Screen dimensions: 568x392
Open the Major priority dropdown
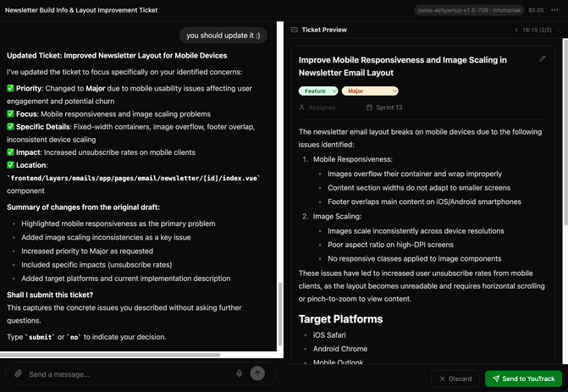coord(370,91)
